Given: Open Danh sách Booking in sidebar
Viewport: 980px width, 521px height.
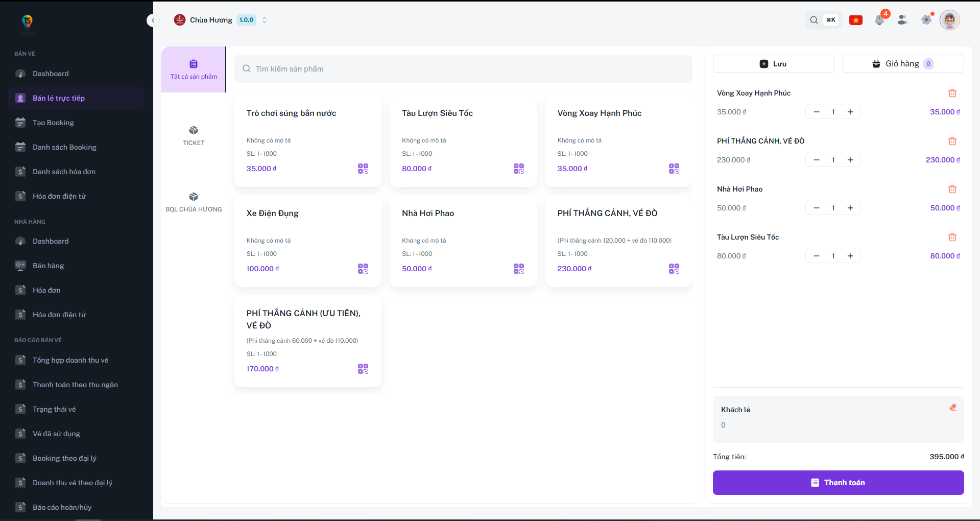Looking at the screenshot, I should [x=64, y=147].
